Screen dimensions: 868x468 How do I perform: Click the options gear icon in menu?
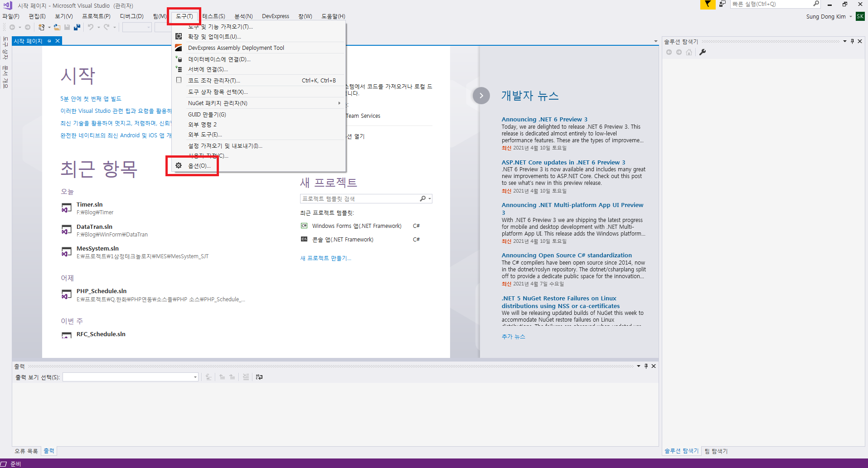point(179,166)
